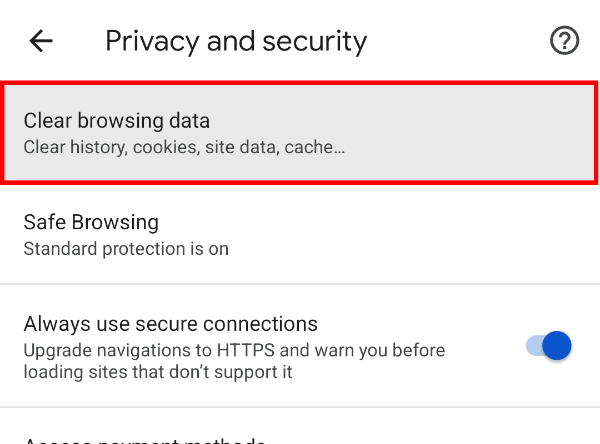
Task: Open Safe Browsing settings
Action: [300, 234]
